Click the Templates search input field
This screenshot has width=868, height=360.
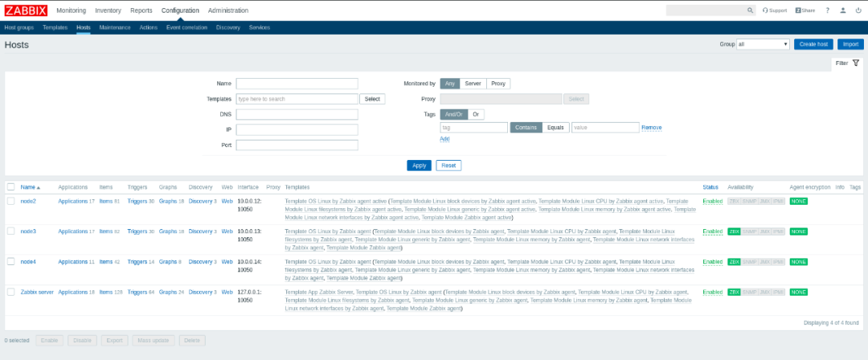pyautogui.click(x=297, y=99)
